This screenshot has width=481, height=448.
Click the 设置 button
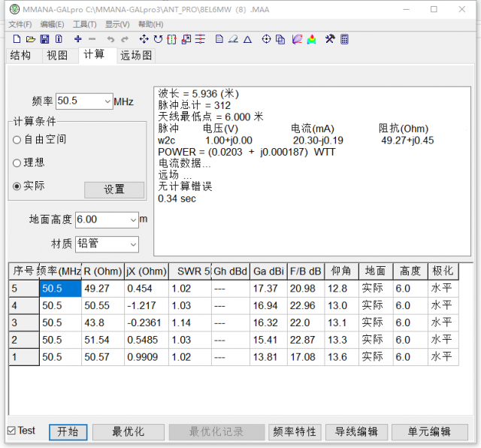(114, 189)
